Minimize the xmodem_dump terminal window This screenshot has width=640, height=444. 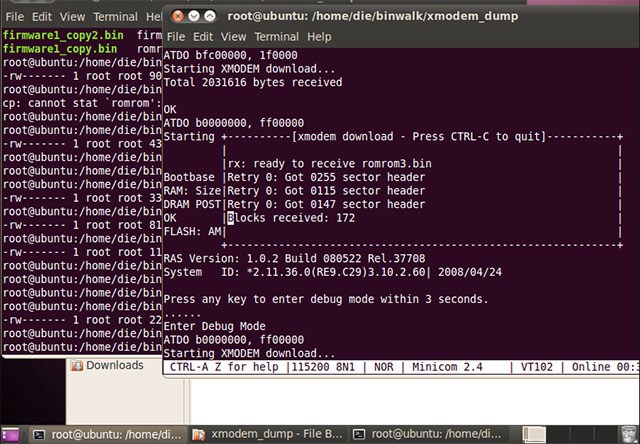point(193,16)
